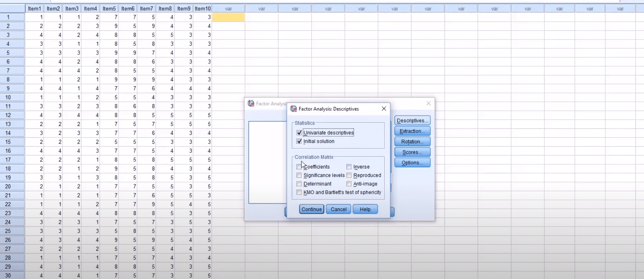Tick the Reproduced checkbox
The height and width of the screenshot is (279, 644).
click(x=349, y=175)
